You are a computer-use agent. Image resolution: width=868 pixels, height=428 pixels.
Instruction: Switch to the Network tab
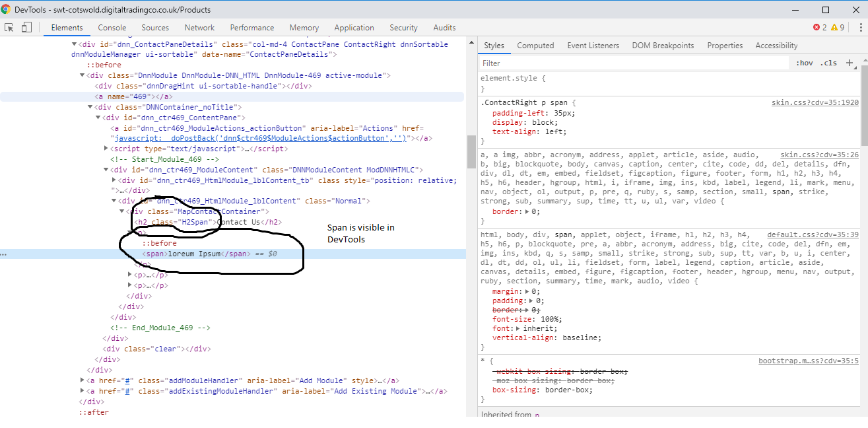[199, 28]
